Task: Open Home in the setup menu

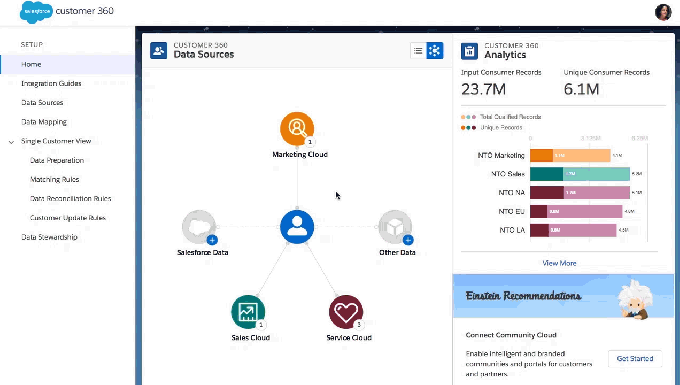Action: point(68,64)
